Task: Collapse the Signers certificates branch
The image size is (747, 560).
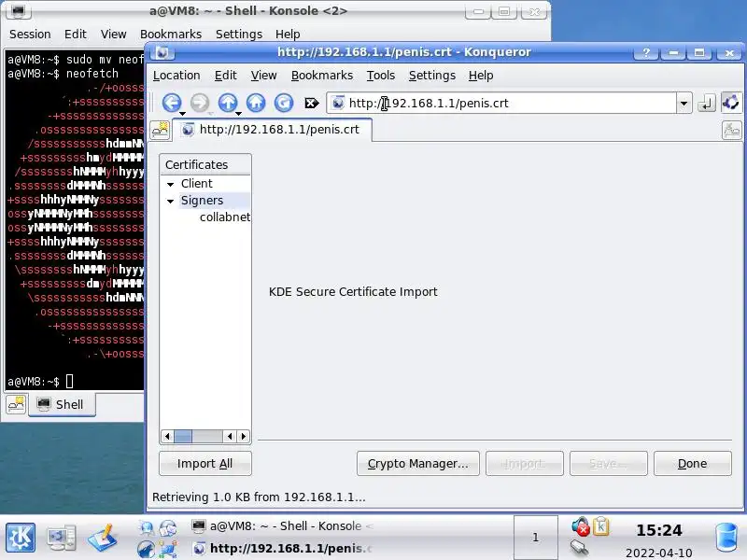Action: coord(171,201)
